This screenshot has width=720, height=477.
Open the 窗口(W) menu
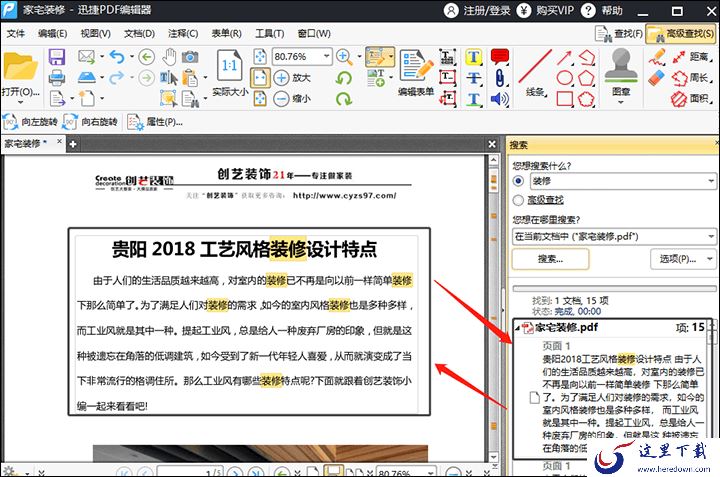click(x=314, y=34)
